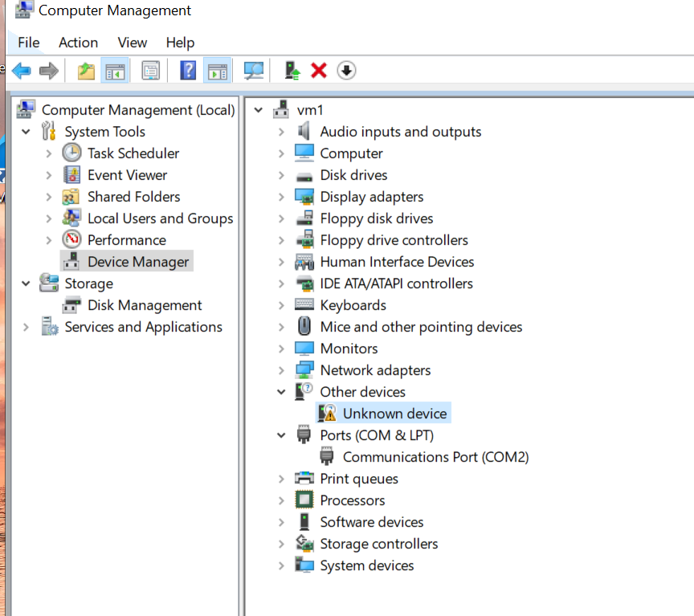This screenshot has height=616, width=694.
Task: Click the Storage controllers icon
Action: 304,544
